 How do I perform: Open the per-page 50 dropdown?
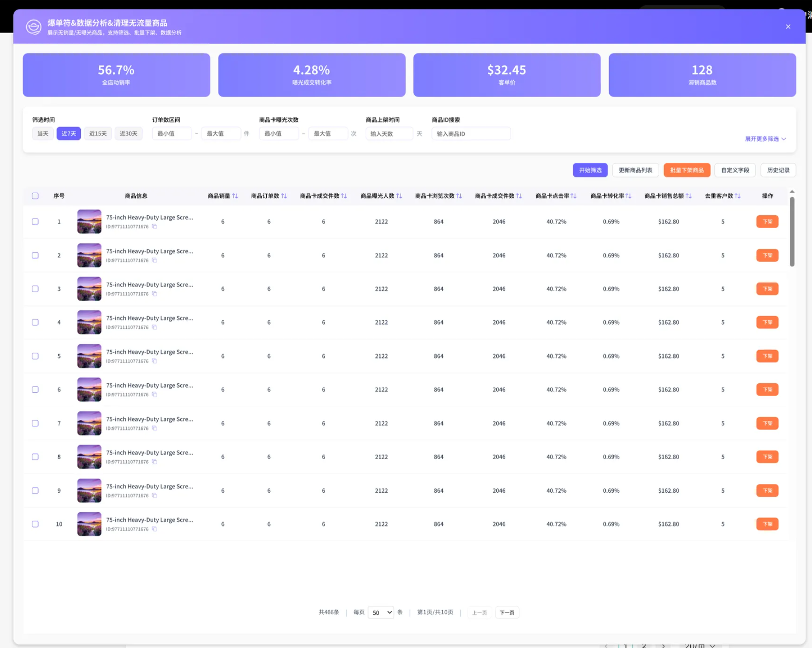pos(381,612)
